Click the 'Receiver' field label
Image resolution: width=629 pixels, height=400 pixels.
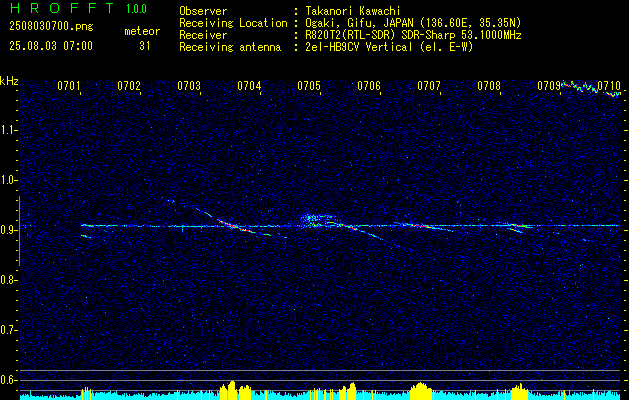203,35
